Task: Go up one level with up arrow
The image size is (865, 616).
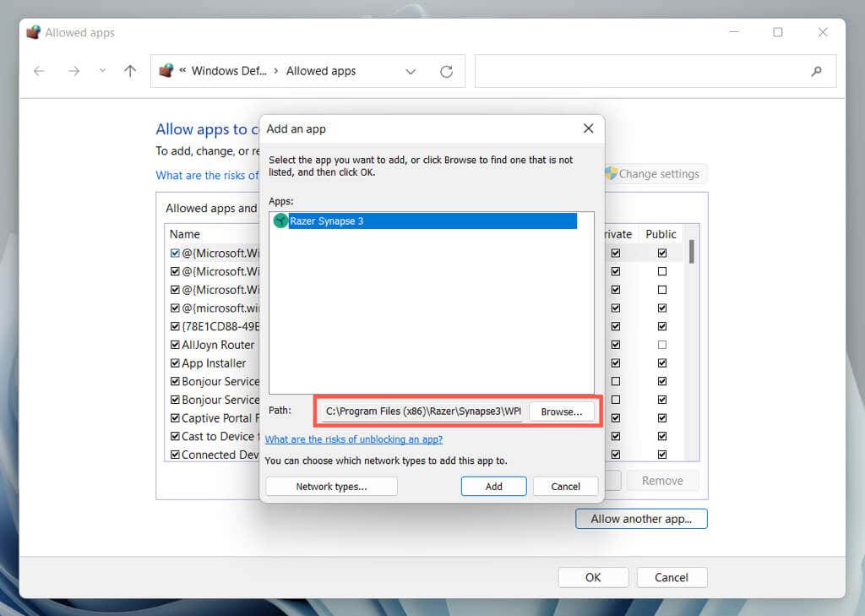Action: tap(130, 71)
